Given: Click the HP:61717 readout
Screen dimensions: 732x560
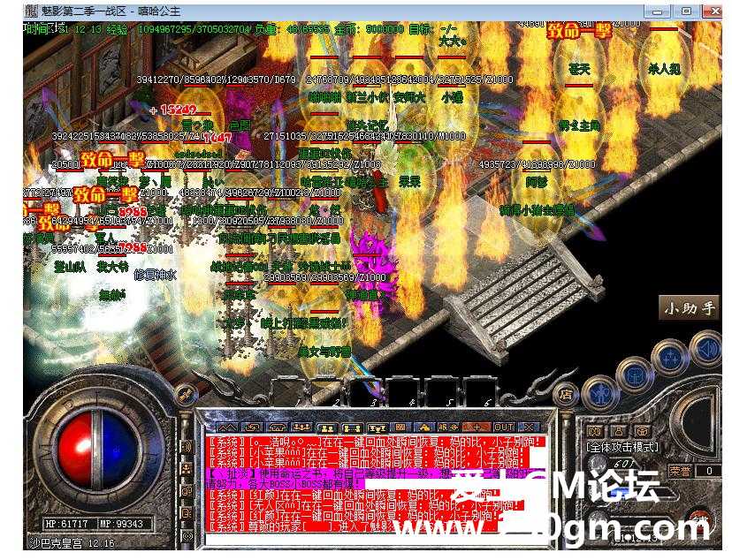Looking at the screenshot, I should [67, 524].
